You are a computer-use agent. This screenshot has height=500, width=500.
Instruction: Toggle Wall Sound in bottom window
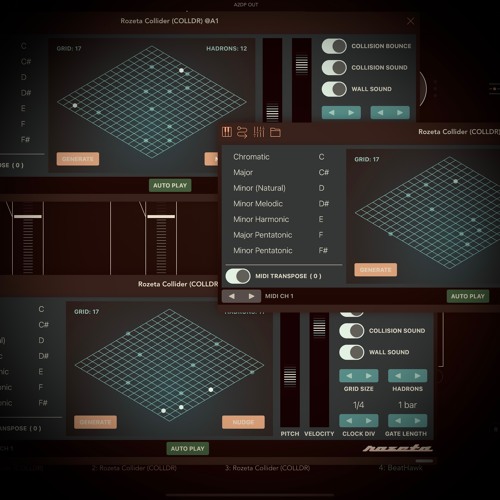[351, 352]
